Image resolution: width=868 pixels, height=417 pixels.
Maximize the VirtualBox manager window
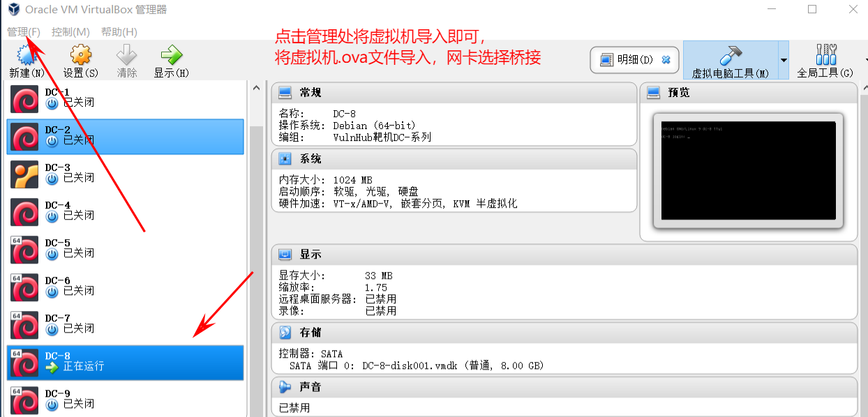(x=812, y=9)
